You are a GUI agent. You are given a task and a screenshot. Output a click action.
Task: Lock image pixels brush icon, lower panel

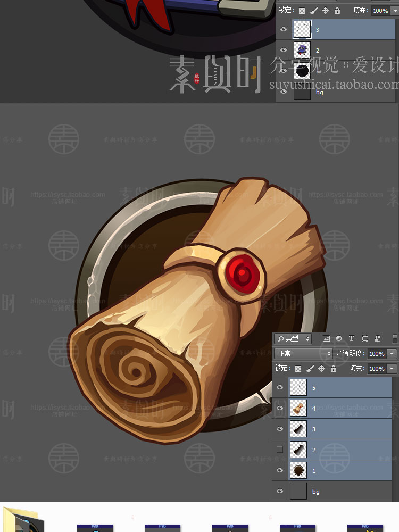(x=310, y=369)
